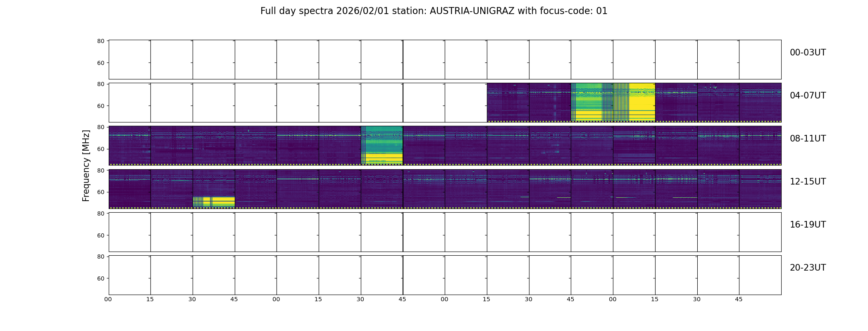Click the 60 tick label of the 20-23UT row
868x331 pixels.
tap(100, 278)
